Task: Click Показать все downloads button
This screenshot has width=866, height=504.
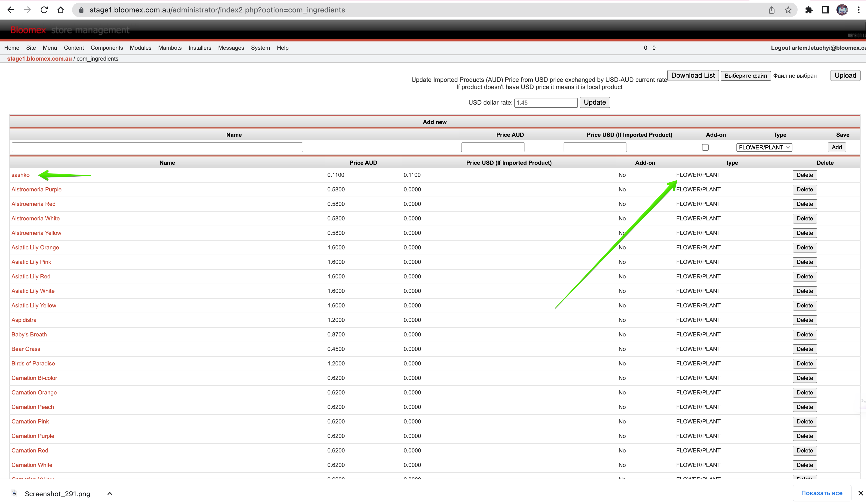Action: click(x=822, y=493)
